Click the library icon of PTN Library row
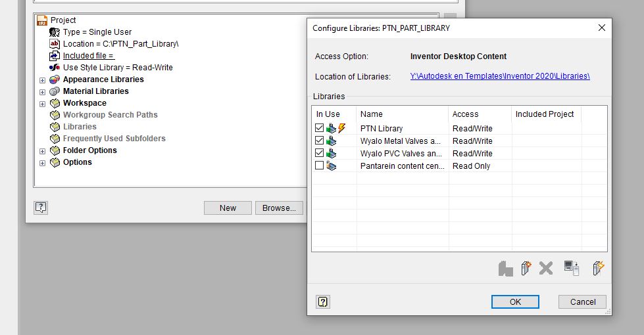This screenshot has height=335, width=644. coord(331,129)
